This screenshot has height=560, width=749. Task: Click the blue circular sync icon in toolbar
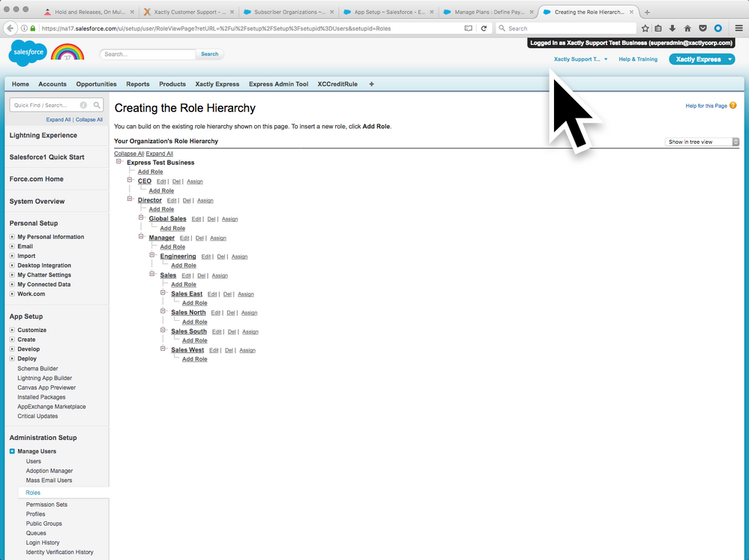[718, 28]
